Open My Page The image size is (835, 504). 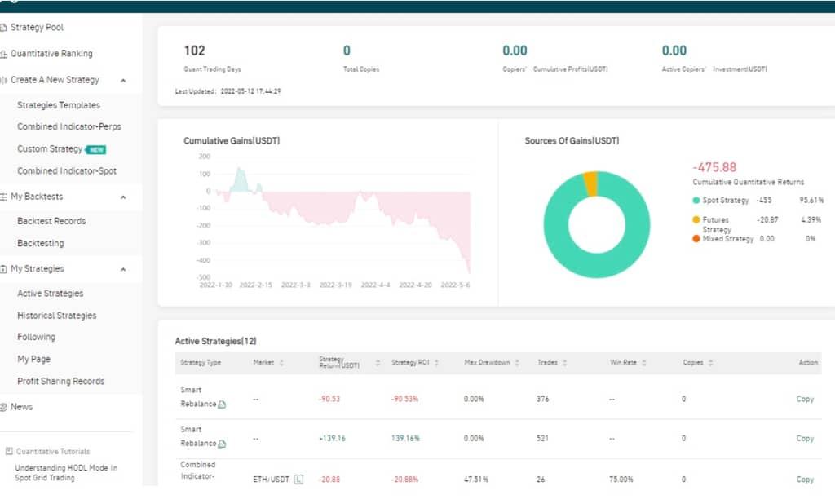(33, 359)
